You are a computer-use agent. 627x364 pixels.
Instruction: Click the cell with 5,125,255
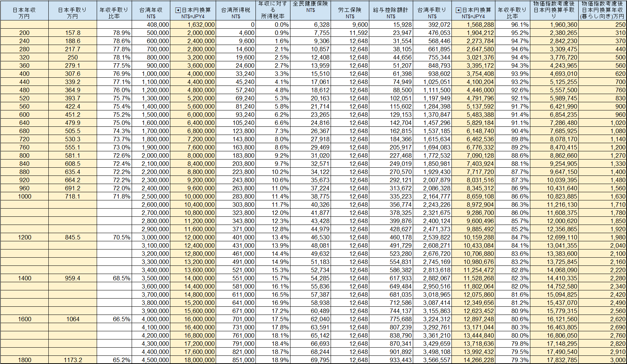click(x=554, y=82)
